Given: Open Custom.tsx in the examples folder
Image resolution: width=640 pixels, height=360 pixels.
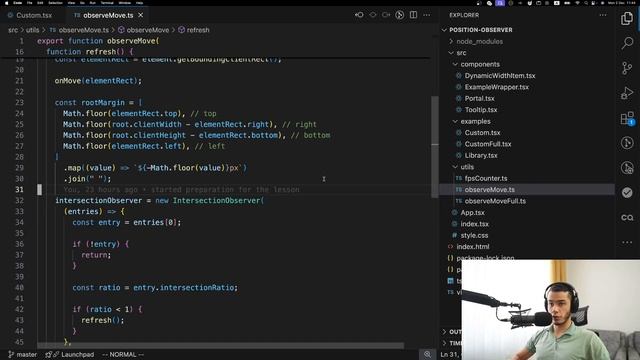Looking at the screenshot, I should coord(482,133).
